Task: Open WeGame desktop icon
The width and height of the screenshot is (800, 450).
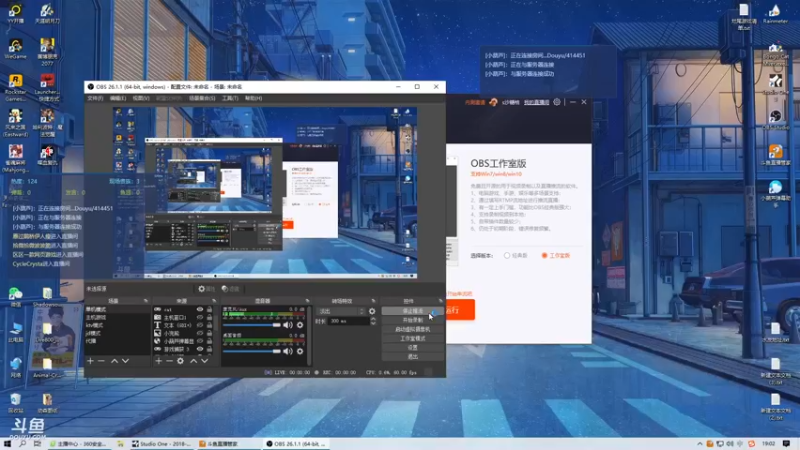Action: point(15,49)
